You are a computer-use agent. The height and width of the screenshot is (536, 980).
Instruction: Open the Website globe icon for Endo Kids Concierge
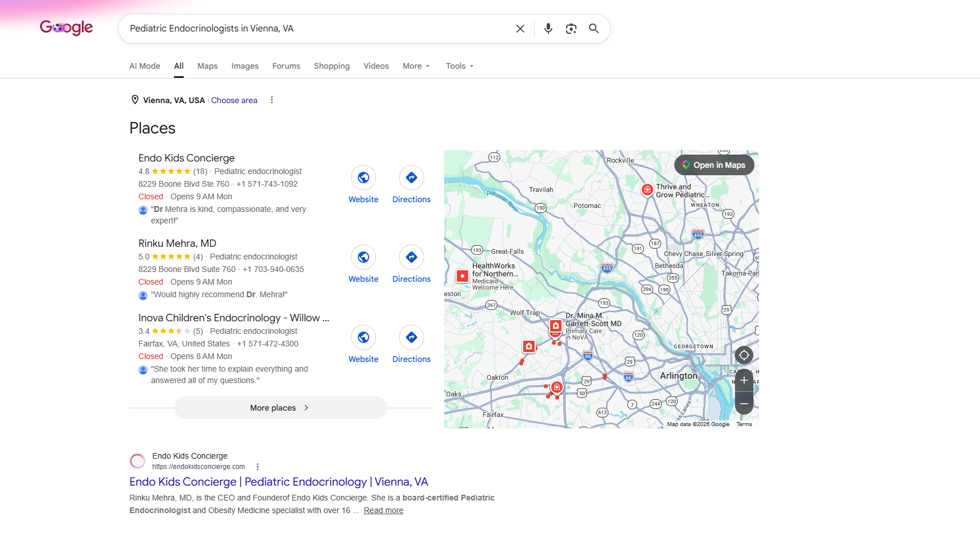[363, 178]
